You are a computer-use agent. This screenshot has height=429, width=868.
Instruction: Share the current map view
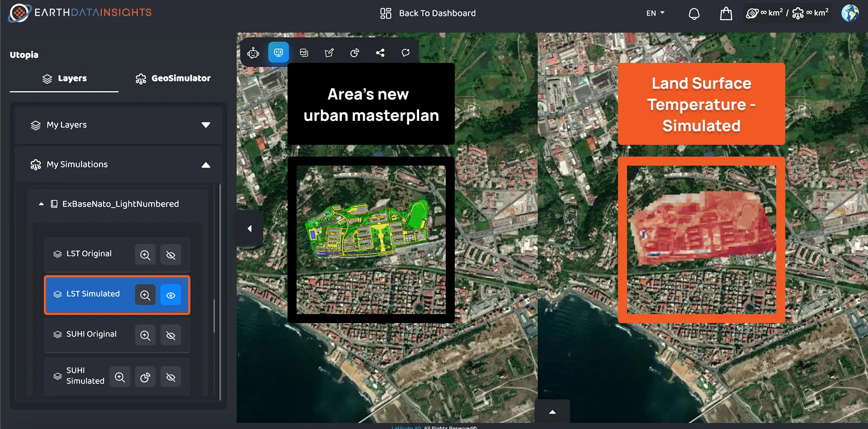[380, 52]
